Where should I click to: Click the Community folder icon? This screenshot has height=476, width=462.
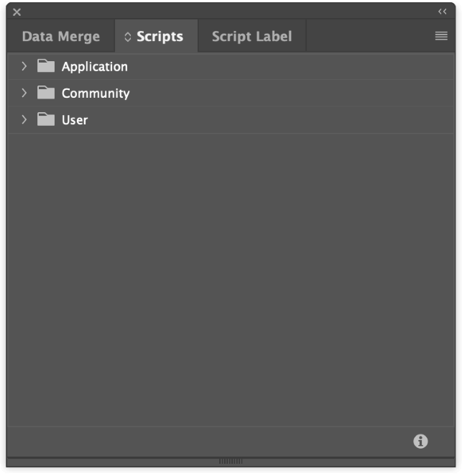[46, 93]
